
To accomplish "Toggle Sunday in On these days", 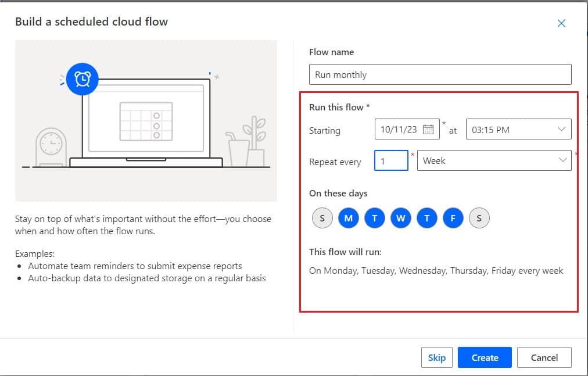I will 322,218.
